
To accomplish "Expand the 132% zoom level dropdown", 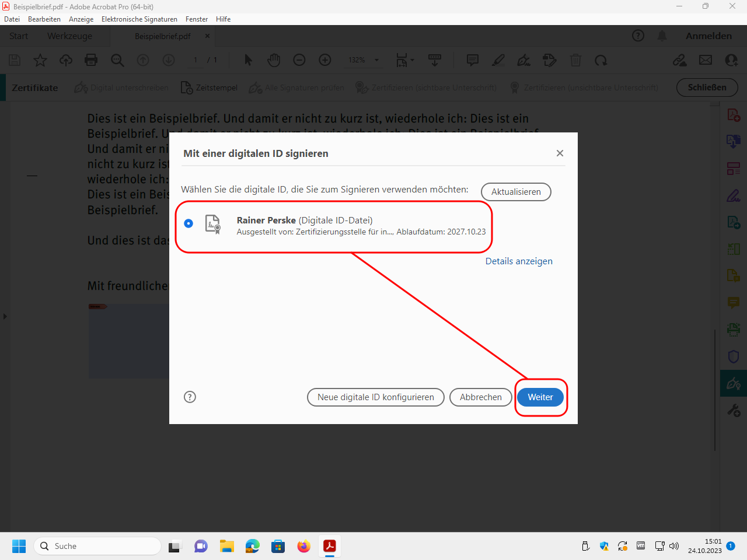I will tap(376, 60).
